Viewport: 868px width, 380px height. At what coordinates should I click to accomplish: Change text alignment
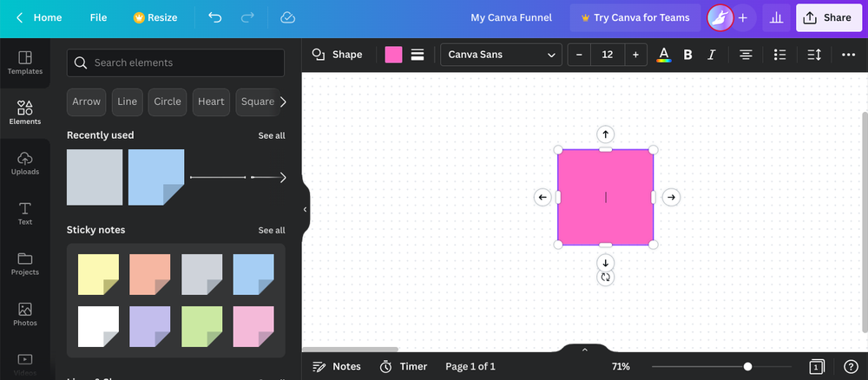[x=746, y=55]
